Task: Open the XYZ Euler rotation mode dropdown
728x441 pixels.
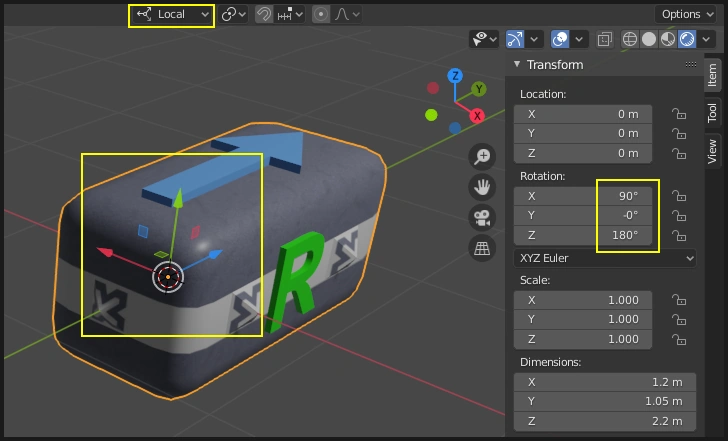Action: 605,258
